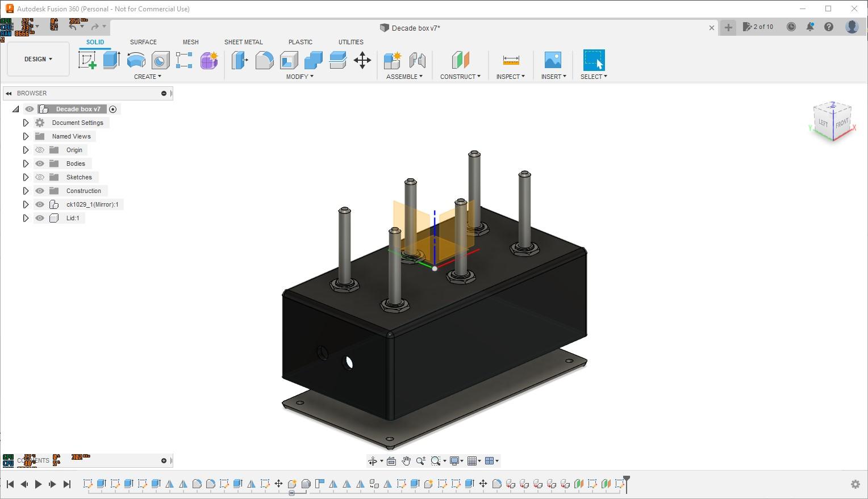Close the Decade box v7 document tab
This screenshot has height=499, width=868.
tap(712, 28)
